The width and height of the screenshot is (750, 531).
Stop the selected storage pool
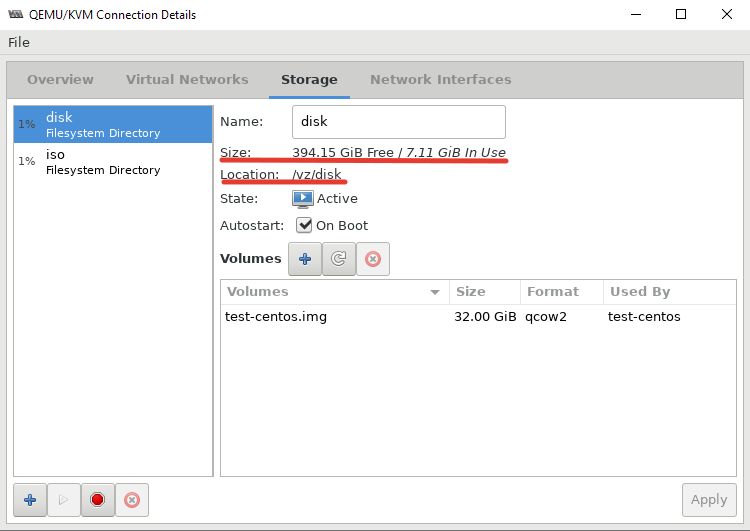point(98,500)
